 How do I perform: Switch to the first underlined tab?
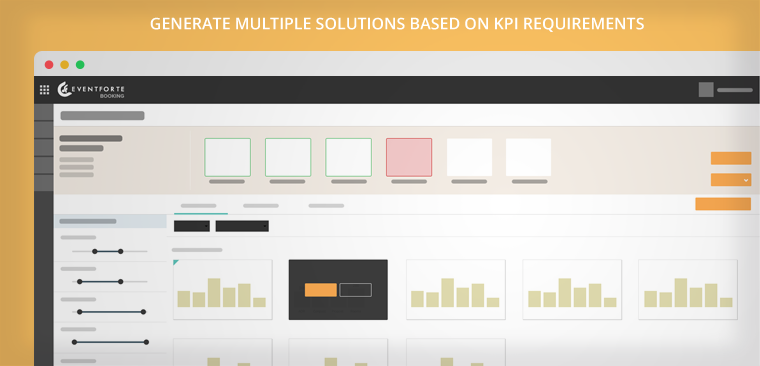[x=198, y=206]
